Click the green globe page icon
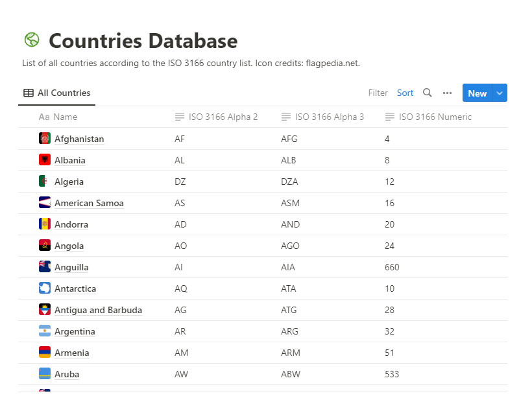The image size is (532, 411). click(31, 40)
